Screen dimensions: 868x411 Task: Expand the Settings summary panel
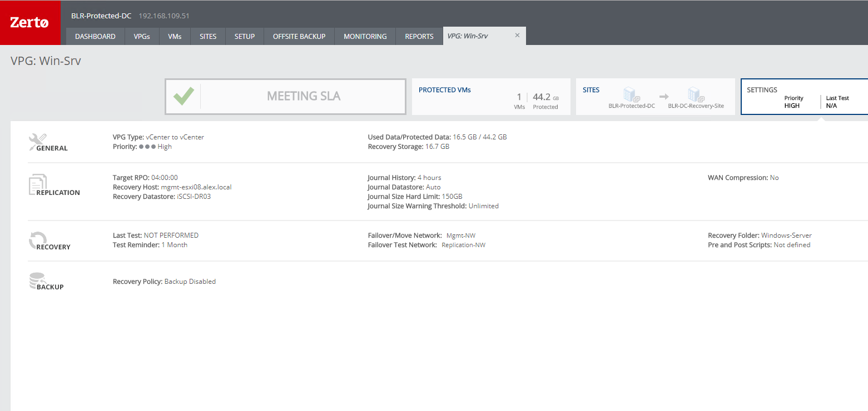click(803, 97)
